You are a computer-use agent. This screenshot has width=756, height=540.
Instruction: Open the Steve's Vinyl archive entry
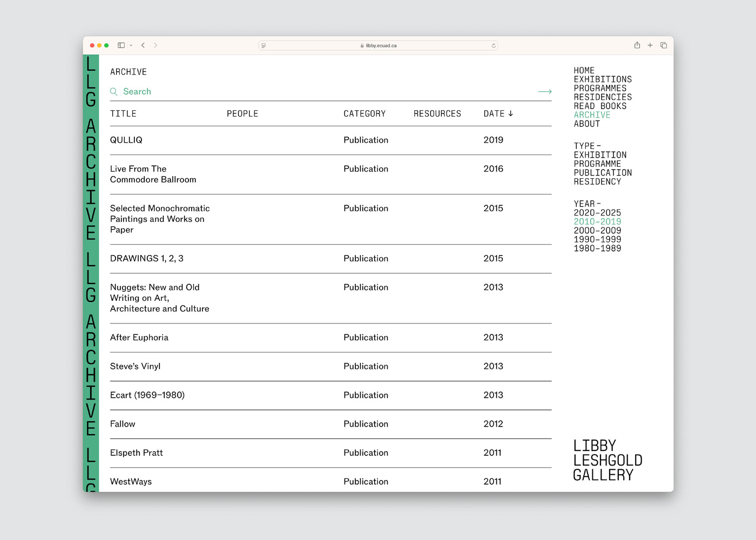pos(135,366)
